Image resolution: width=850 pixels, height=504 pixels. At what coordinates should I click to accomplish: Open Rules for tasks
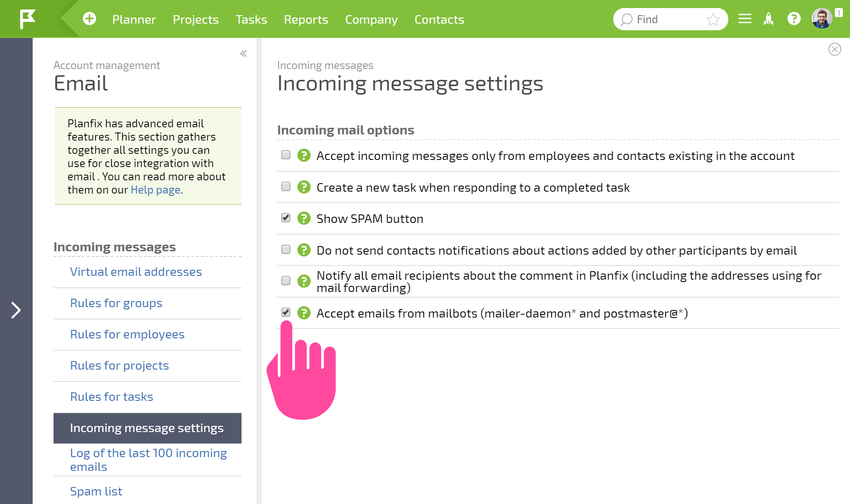(x=111, y=397)
